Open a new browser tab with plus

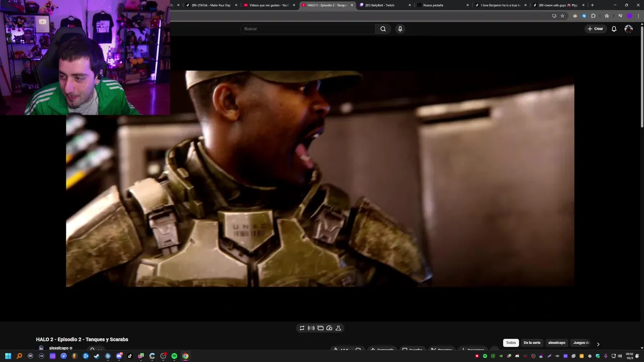[x=592, y=5]
